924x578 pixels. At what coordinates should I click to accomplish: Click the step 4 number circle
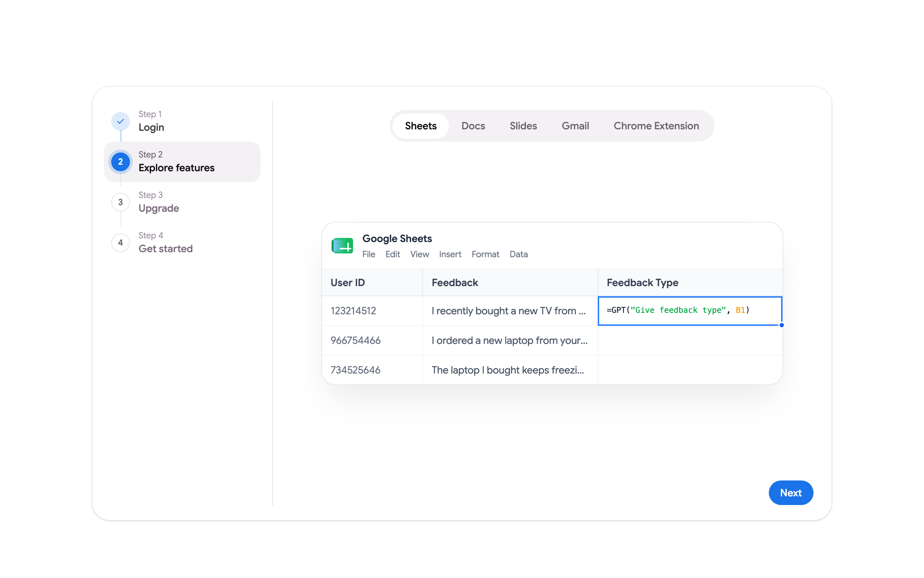coord(120,243)
